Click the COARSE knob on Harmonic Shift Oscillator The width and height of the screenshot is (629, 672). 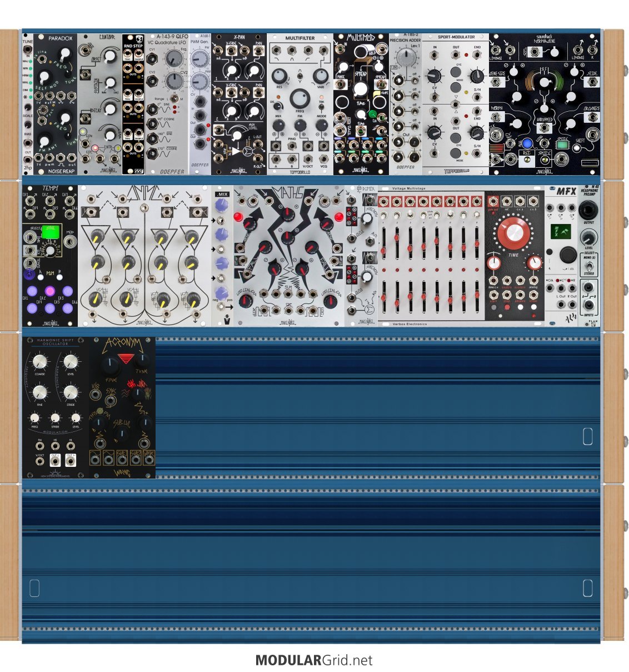coord(39,361)
